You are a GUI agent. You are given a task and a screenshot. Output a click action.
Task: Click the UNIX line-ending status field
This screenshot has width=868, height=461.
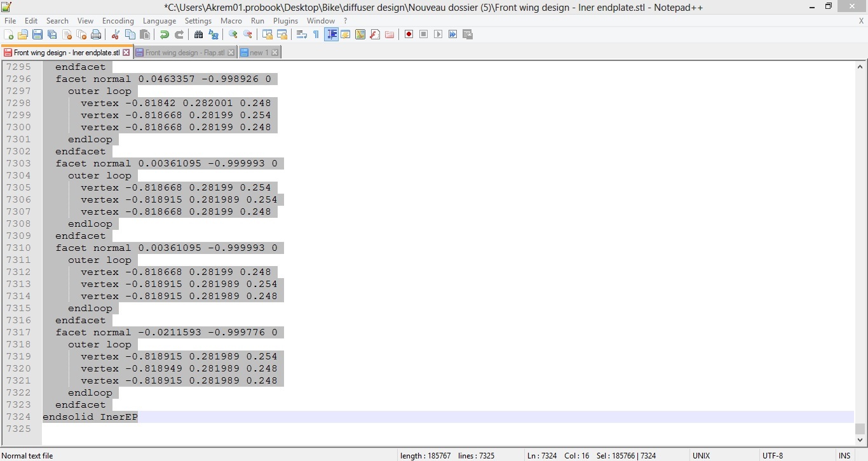(x=701, y=455)
